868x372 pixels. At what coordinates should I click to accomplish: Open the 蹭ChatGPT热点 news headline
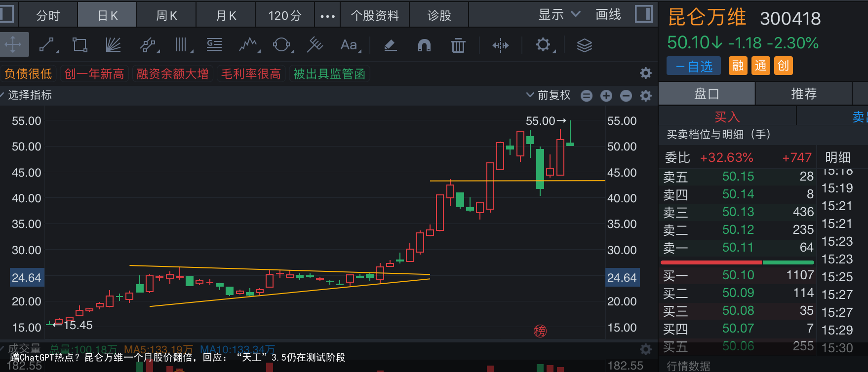click(x=177, y=357)
